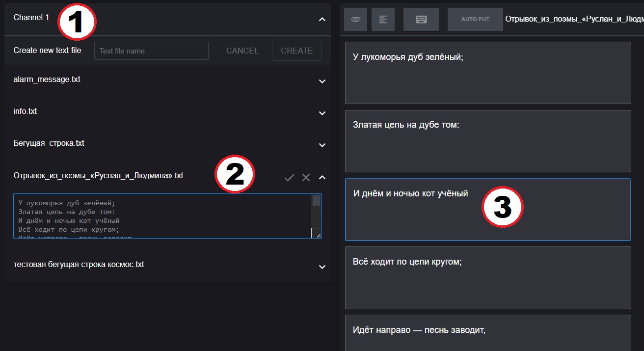The image size is (644, 351).
Task: Collapse the Channel 1 panel
Action: click(322, 20)
